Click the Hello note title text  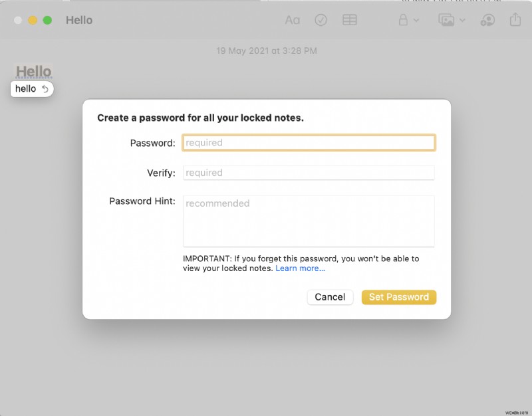pyautogui.click(x=79, y=20)
